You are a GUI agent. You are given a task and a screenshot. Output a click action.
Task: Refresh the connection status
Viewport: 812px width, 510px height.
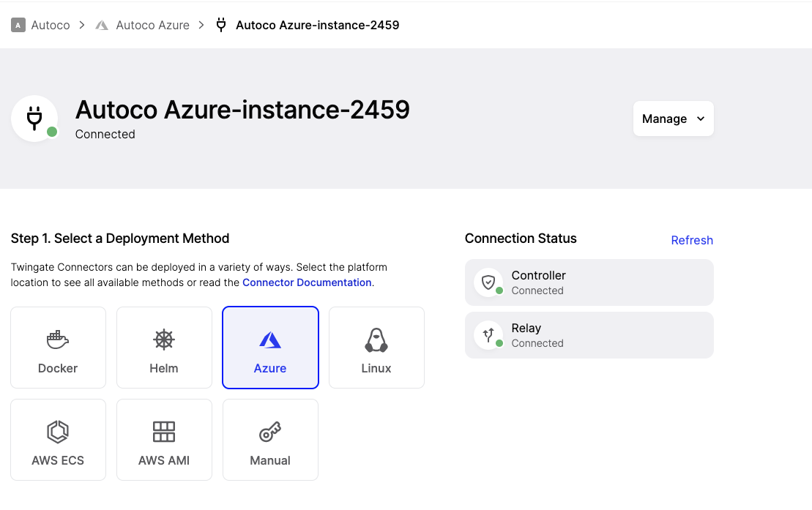pos(692,240)
